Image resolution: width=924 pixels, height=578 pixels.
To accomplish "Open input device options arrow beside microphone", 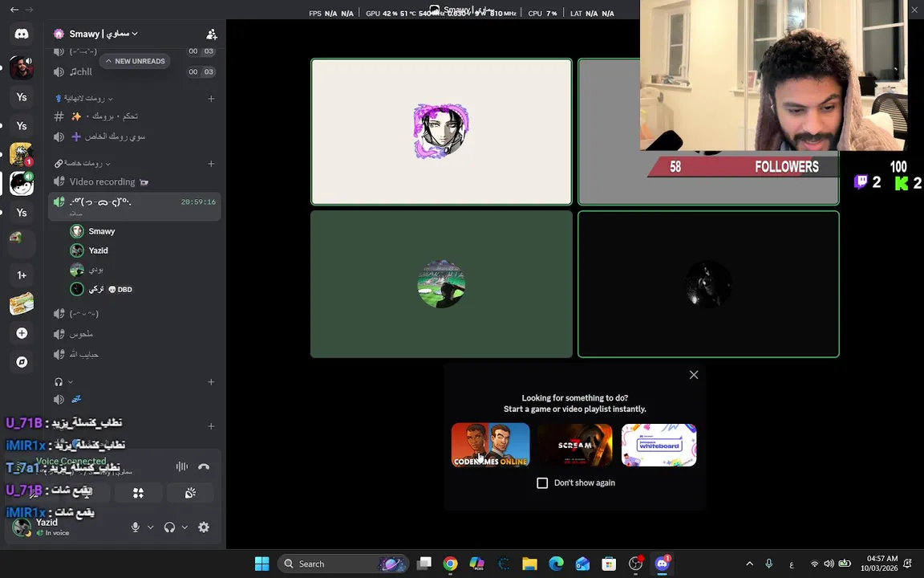I will [150, 527].
